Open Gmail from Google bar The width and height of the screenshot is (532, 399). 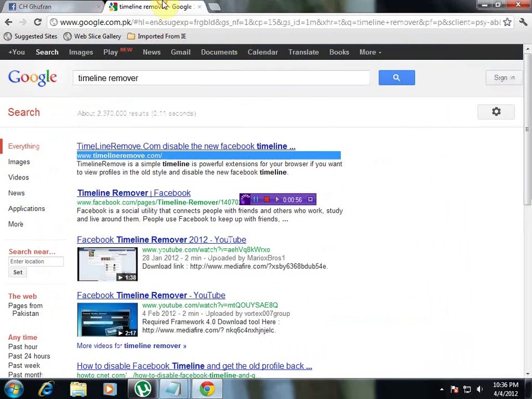coord(181,52)
